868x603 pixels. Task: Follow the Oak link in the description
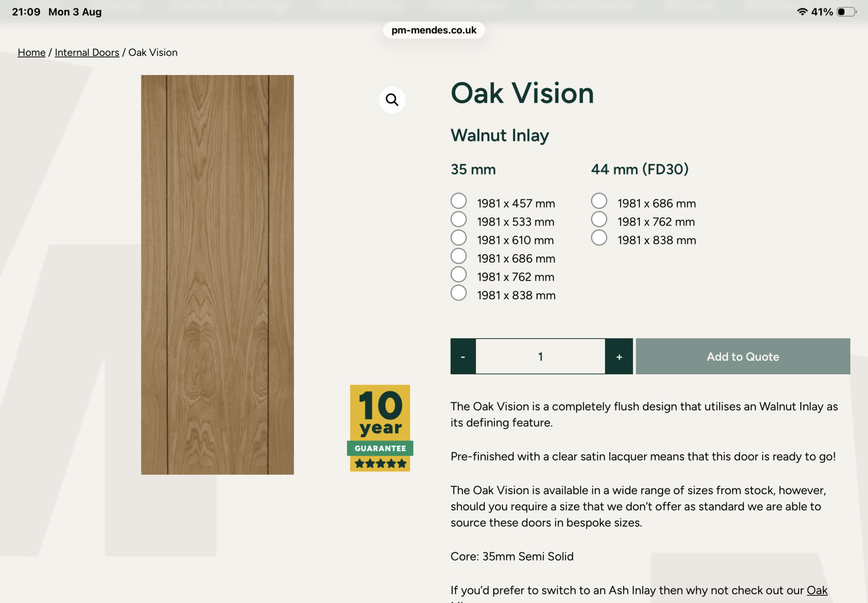817,590
